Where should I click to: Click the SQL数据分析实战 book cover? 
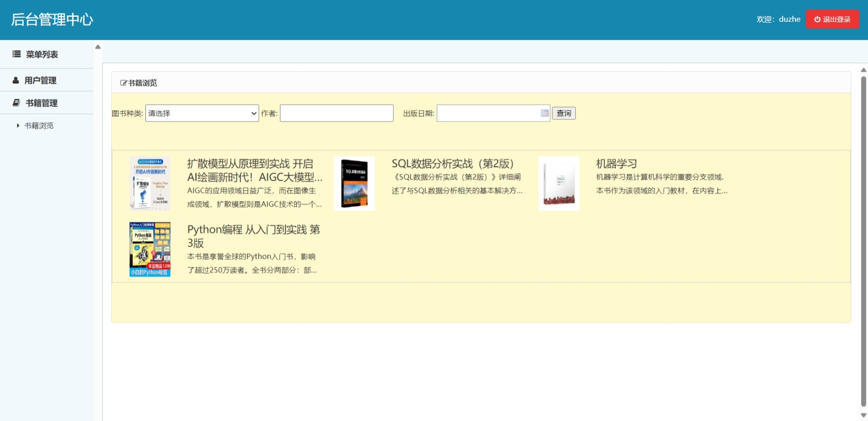[354, 183]
